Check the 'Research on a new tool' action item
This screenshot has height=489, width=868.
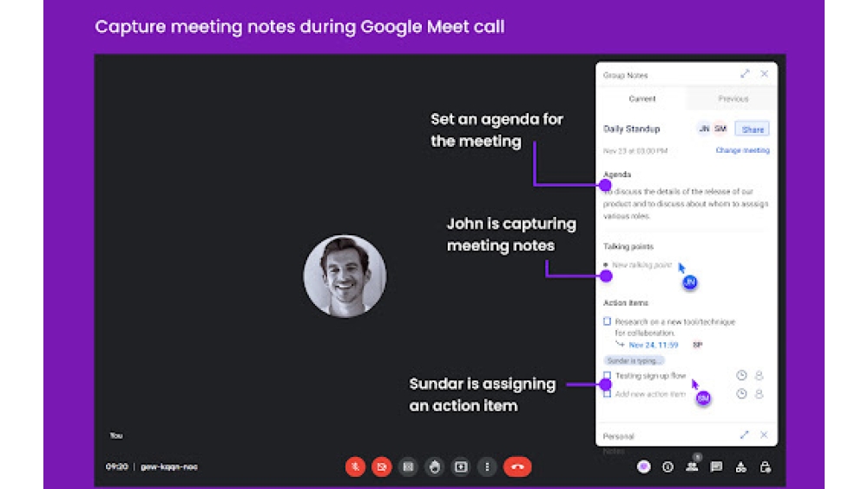[x=608, y=322]
